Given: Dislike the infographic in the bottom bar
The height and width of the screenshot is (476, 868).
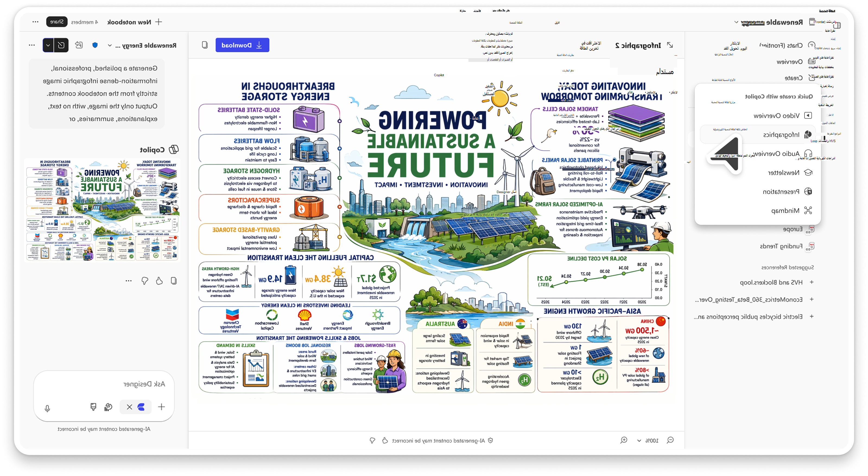Looking at the screenshot, I should 372,440.
